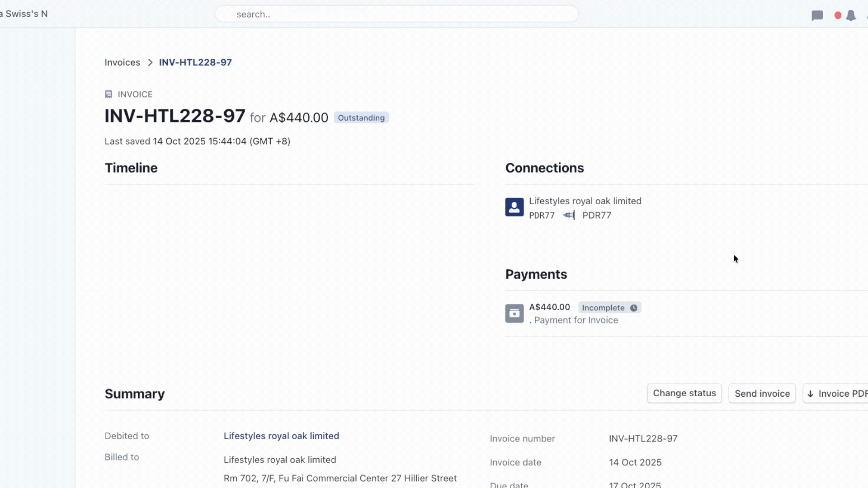Screen dimensions: 868x488
Task: Click the payment archive icon in Payments
Action: tap(514, 313)
